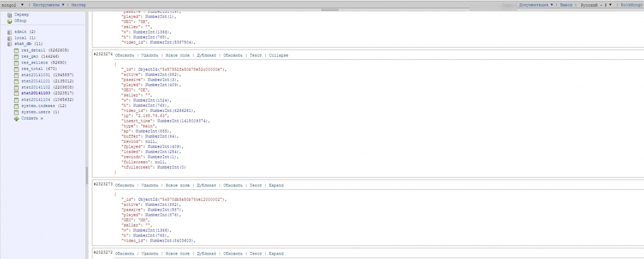Add Новое поле to record #2323273
Viewport: 644px width, 259px height.
pyautogui.click(x=177, y=185)
